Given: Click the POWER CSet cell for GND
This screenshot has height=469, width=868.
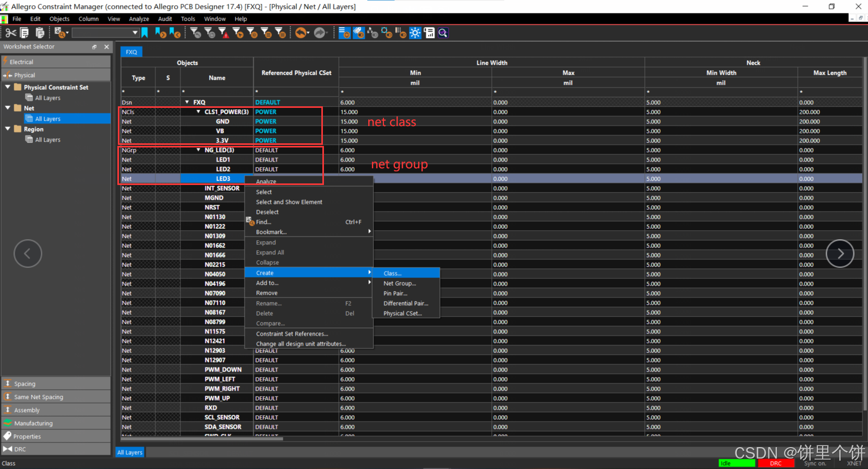Looking at the screenshot, I should [x=296, y=121].
